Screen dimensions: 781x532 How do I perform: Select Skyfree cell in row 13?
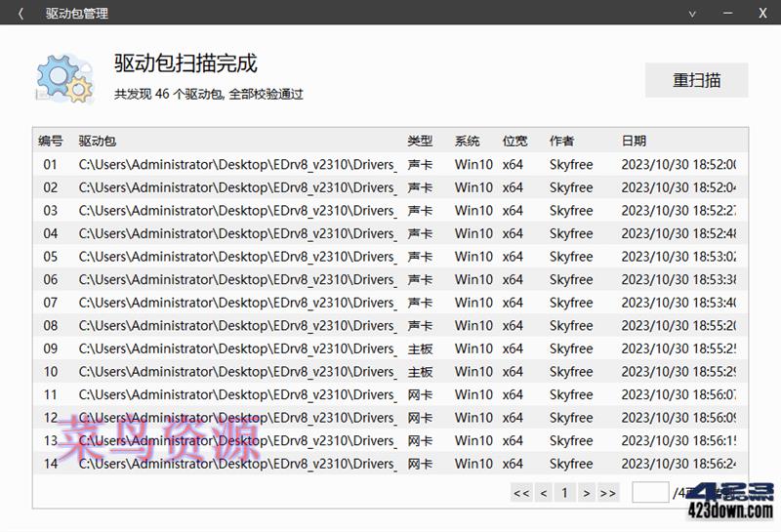point(571,440)
